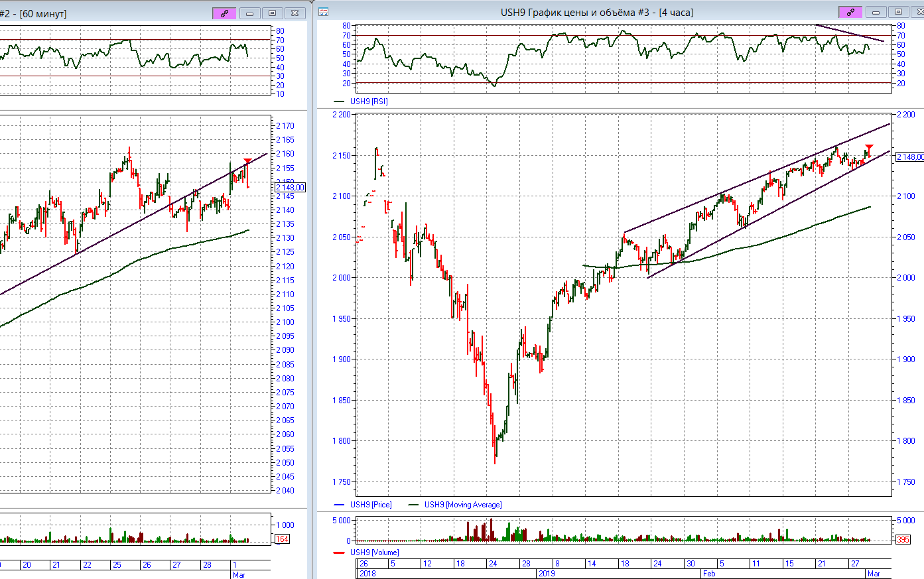Viewport: 924px width, 579px height.
Task: Minimize the 60-minute chart window
Action: point(250,13)
